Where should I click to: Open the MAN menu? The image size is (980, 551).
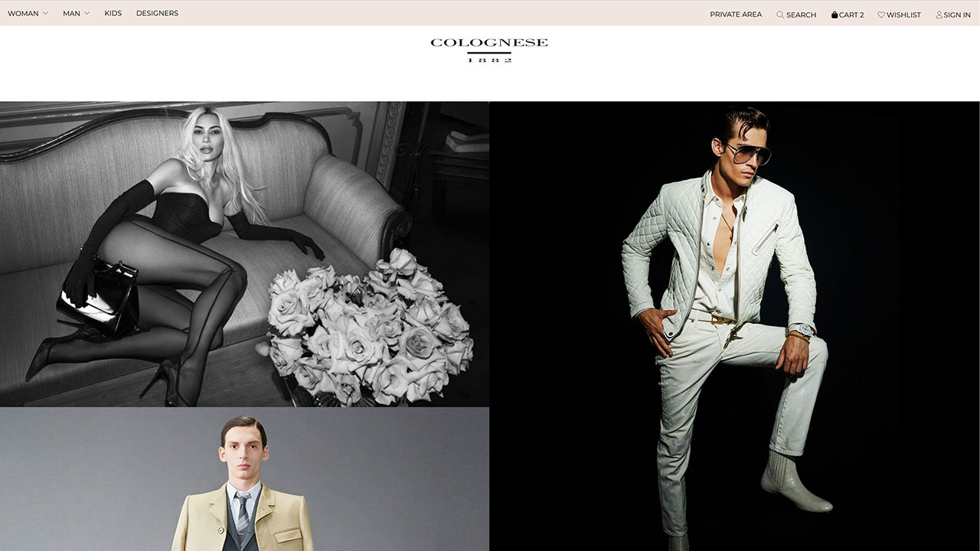click(71, 13)
